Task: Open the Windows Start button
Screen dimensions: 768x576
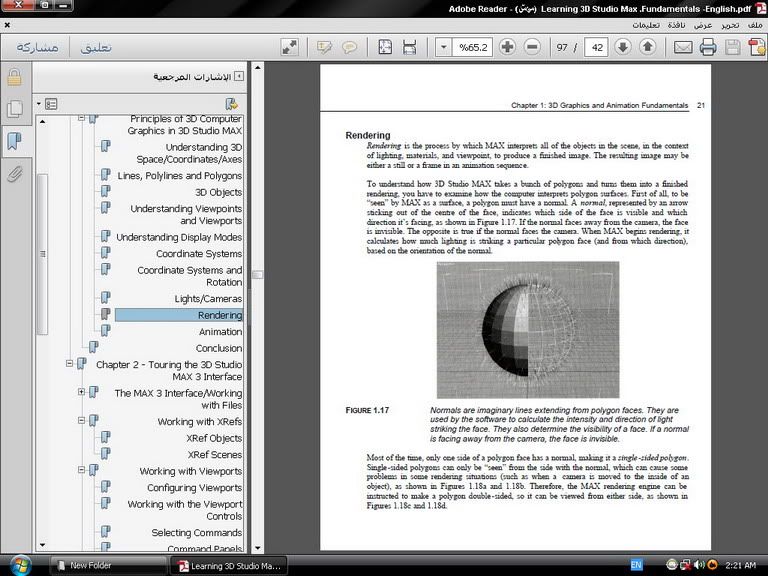Action: point(20,566)
